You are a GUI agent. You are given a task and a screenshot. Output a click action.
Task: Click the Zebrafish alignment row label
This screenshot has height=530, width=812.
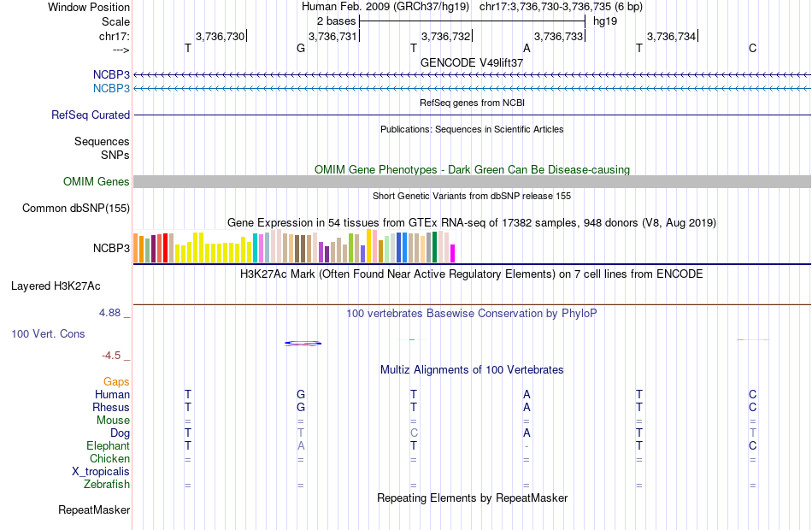pos(107,485)
